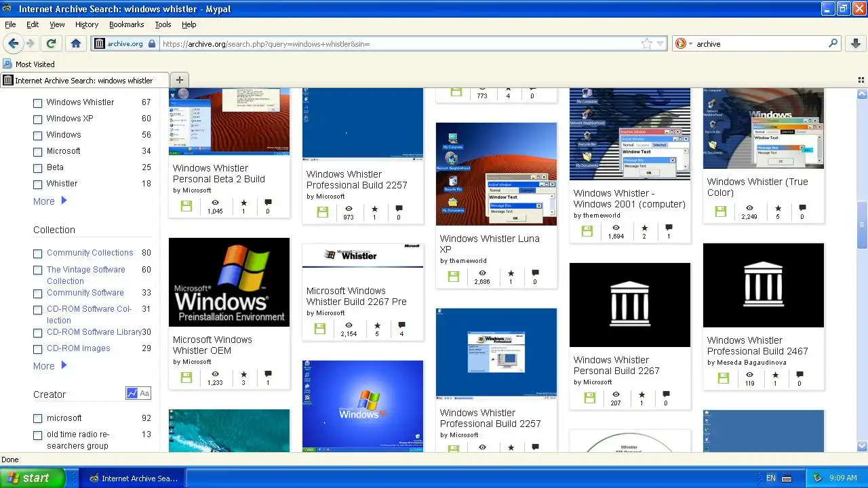The height and width of the screenshot is (488, 868).
Task: Click reviews bubble on Windows Whistler - Windows 2001
Action: (669, 228)
